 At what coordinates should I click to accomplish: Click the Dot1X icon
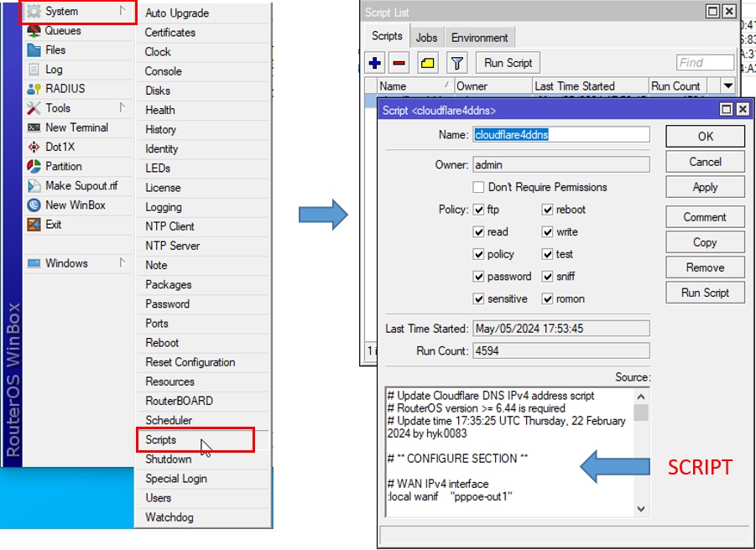[34, 147]
